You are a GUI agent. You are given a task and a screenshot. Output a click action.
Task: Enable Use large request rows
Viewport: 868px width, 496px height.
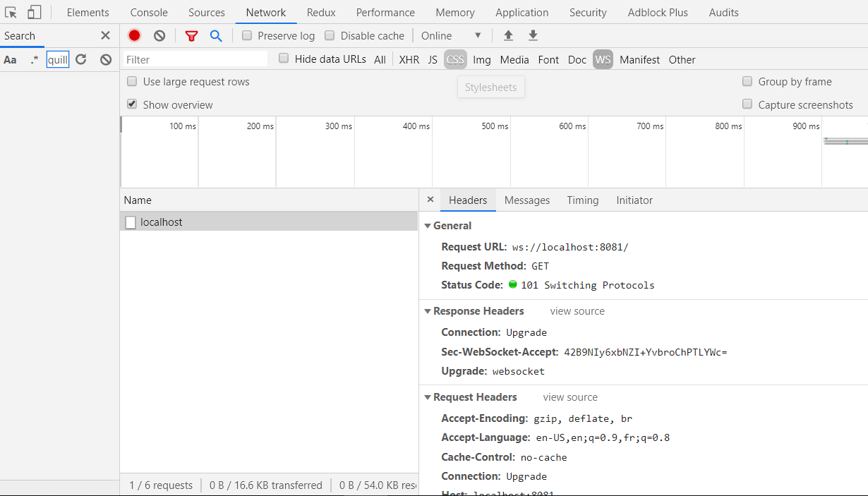[132, 81]
